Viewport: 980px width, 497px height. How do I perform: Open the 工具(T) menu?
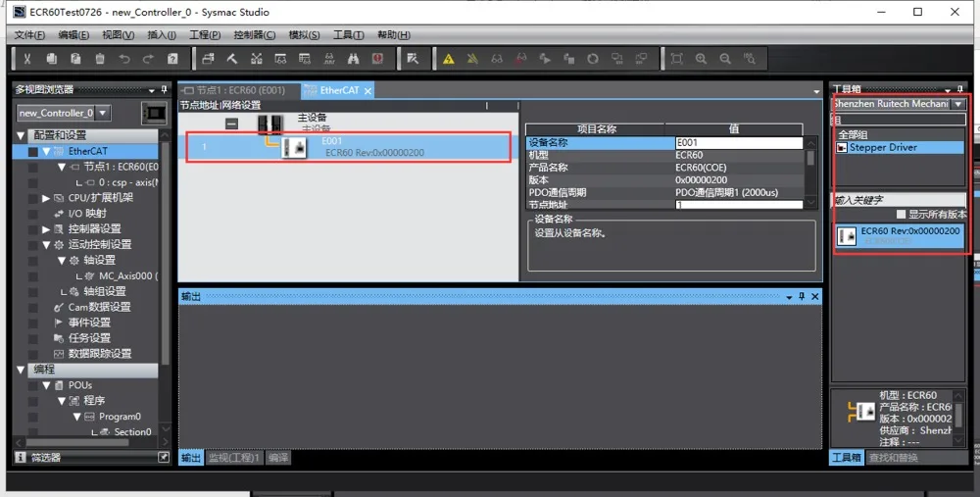click(x=348, y=35)
